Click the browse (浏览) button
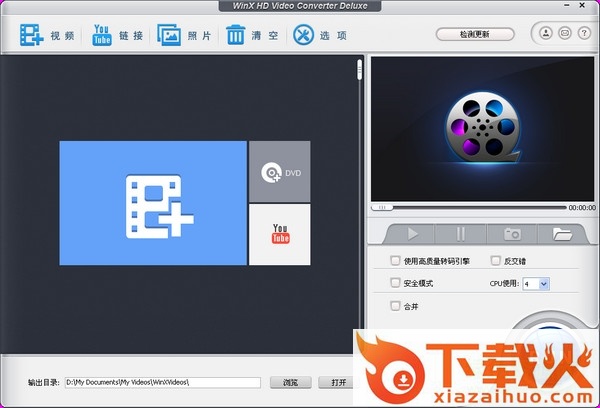Screen dimensions: 600x408 click(x=290, y=382)
